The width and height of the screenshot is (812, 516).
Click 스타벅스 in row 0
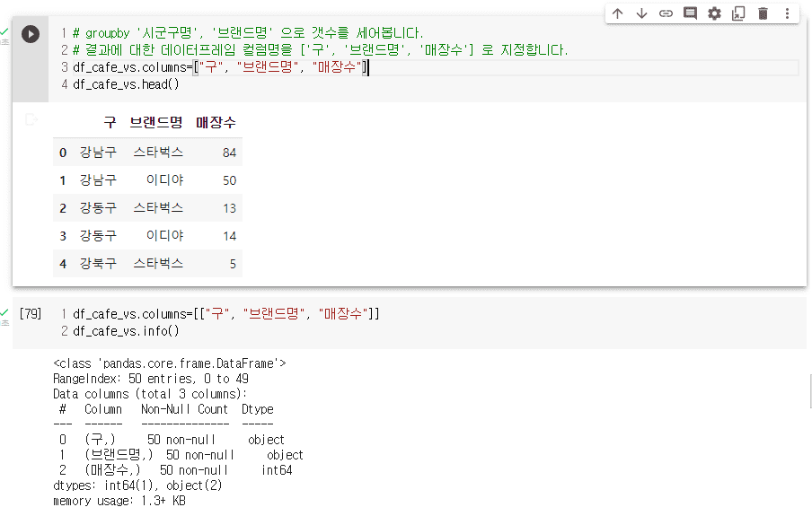point(158,153)
